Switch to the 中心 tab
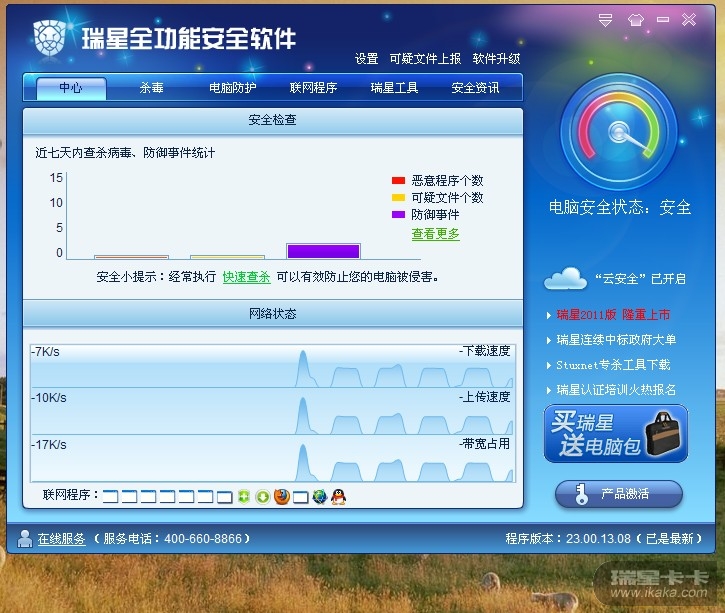The width and height of the screenshot is (725, 613). pos(71,88)
